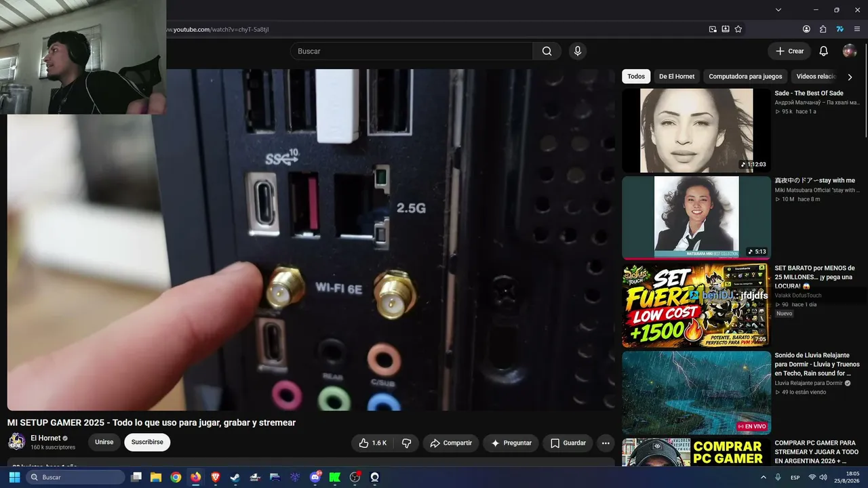Click the microphone indicator in system tray
868x488 pixels.
pos(778,477)
